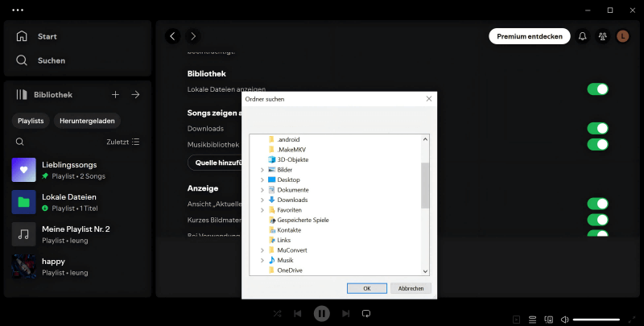Select the Playlists filter chip
This screenshot has height=326, width=644.
tap(31, 121)
